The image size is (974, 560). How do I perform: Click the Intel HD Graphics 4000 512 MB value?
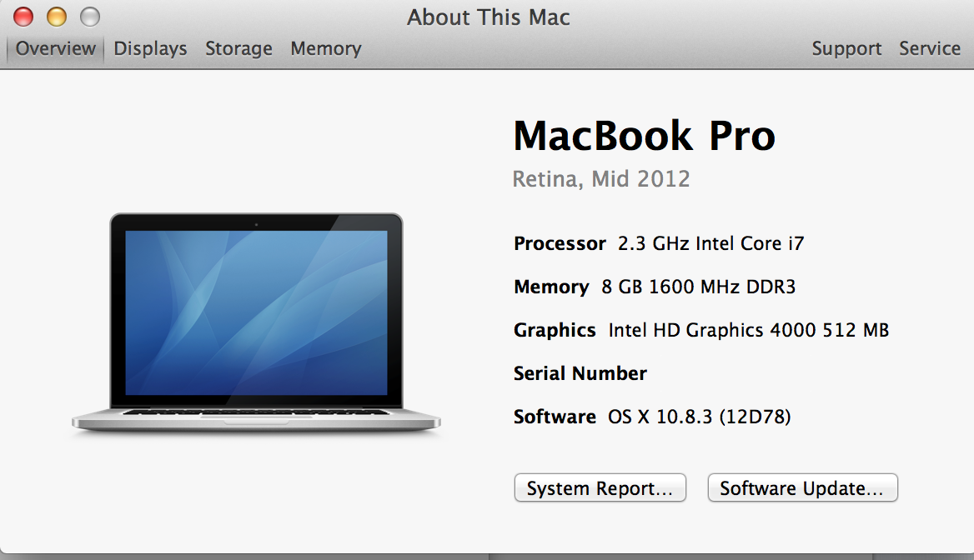pyautogui.click(x=749, y=330)
